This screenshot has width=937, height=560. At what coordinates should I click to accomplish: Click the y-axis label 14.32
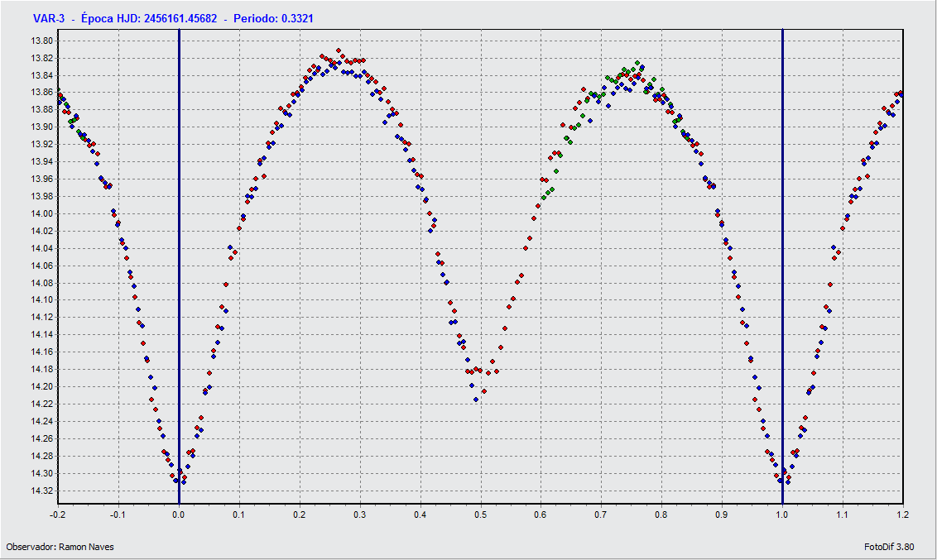pyautogui.click(x=42, y=491)
